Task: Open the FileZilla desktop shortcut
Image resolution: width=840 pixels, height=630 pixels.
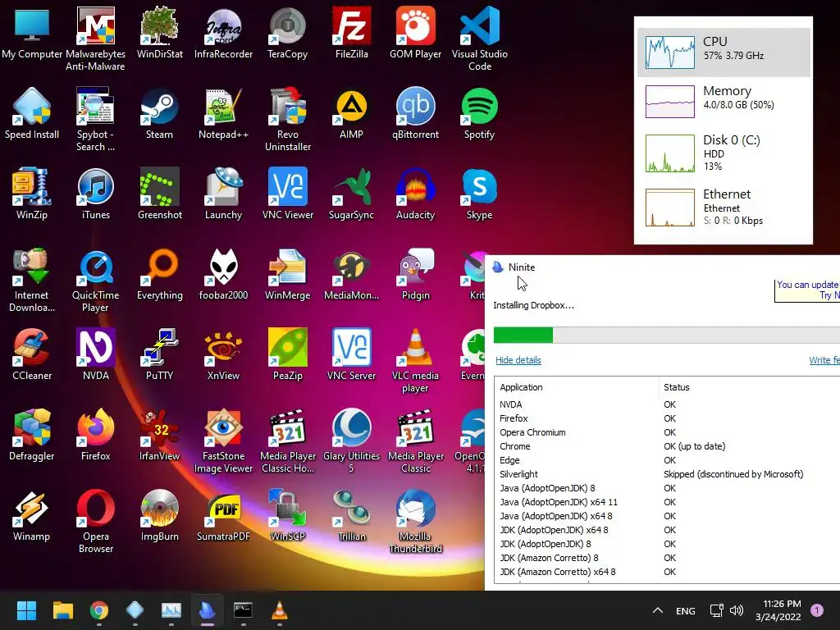Action: tap(351, 32)
